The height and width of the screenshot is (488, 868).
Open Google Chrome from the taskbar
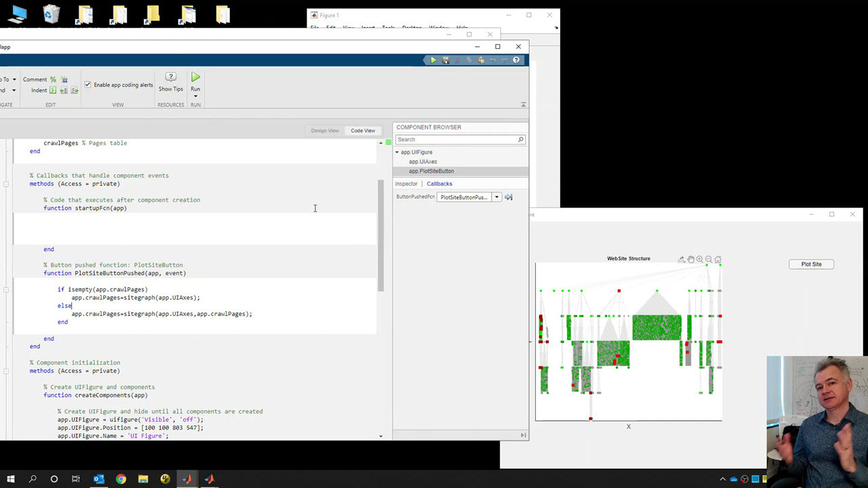coord(121,479)
